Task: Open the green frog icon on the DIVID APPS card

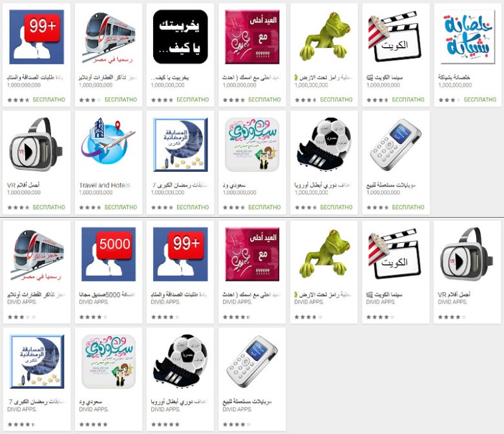Action: pyautogui.click(x=324, y=254)
